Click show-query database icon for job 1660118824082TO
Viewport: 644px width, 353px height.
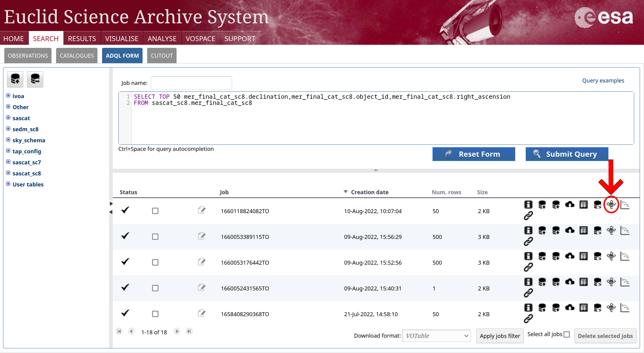coord(597,205)
